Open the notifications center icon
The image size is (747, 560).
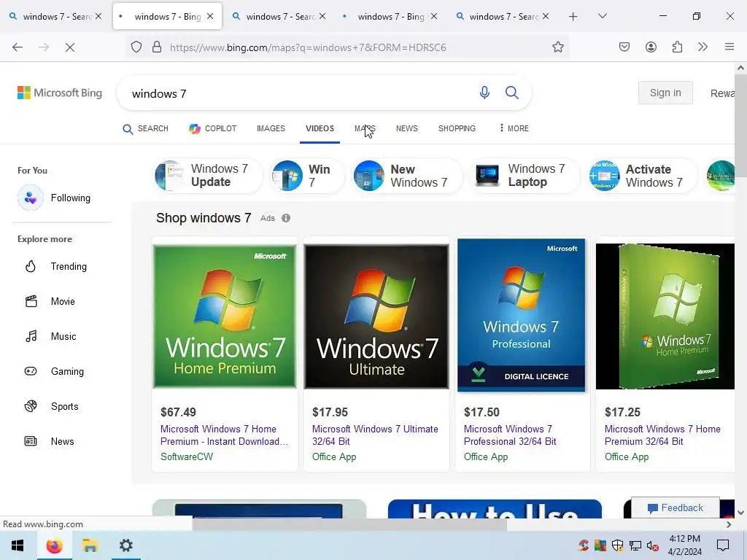(723, 545)
